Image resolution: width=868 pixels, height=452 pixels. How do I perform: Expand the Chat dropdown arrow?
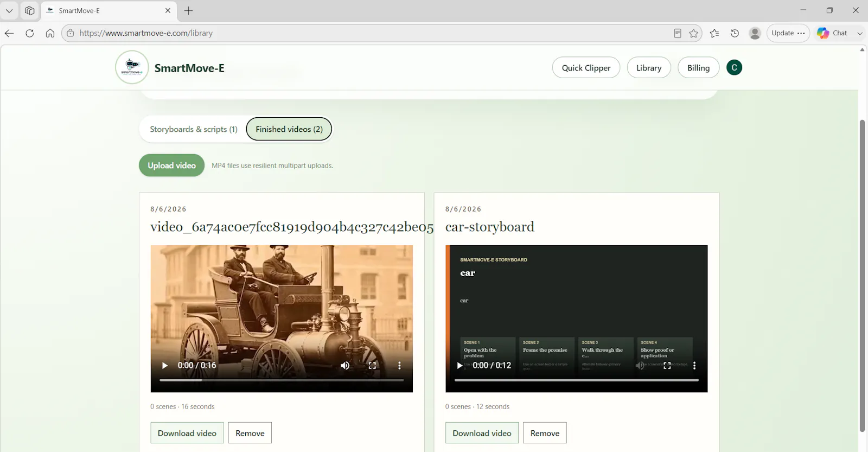[860, 33]
